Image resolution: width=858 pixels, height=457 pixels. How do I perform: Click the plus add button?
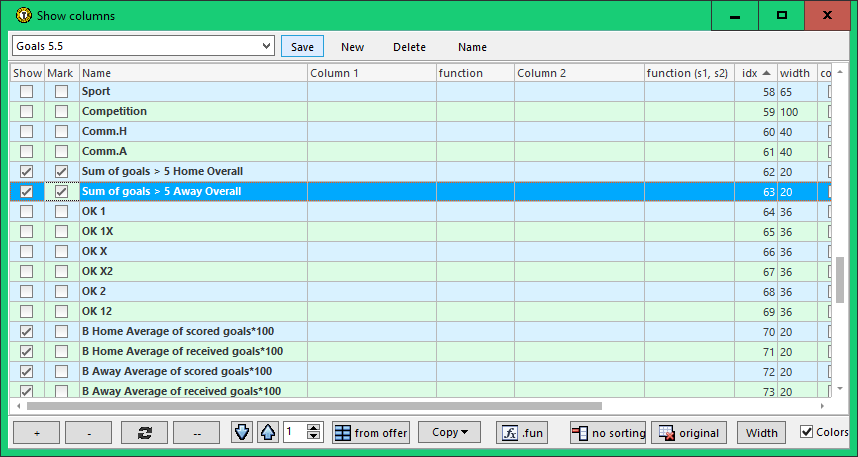coord(35,433)
